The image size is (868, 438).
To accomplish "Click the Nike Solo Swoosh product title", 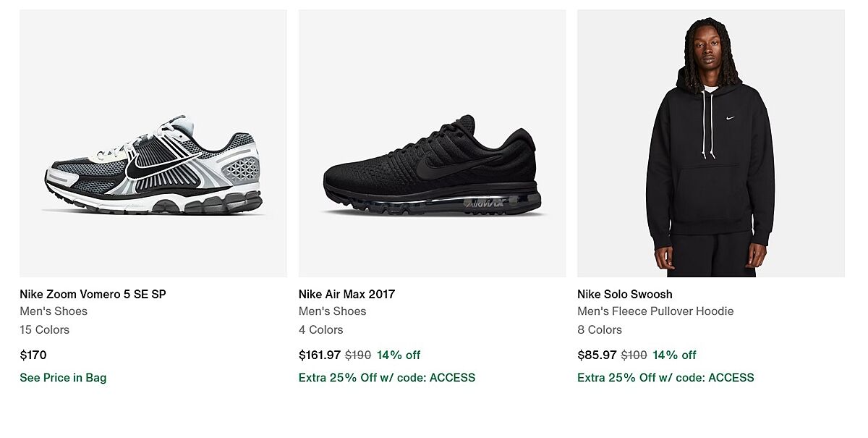I will tap(624, 294).
